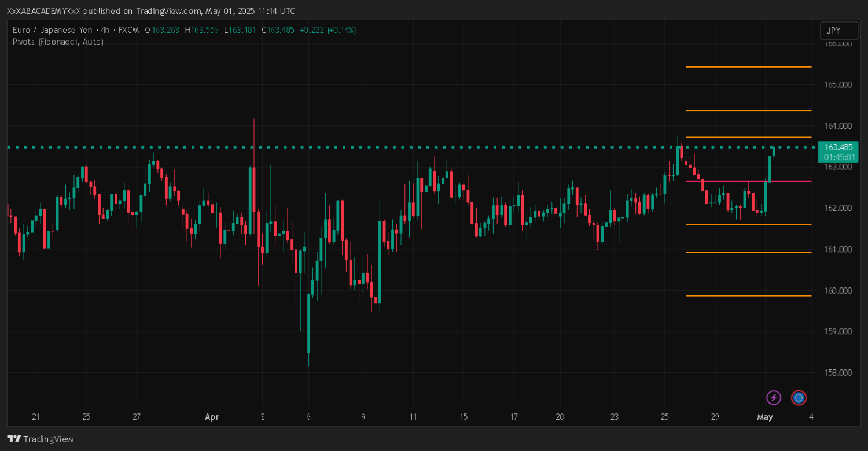Click the EU flag economic event icon
This screenshot has height=451, width=868.
(x=799, y=397)
